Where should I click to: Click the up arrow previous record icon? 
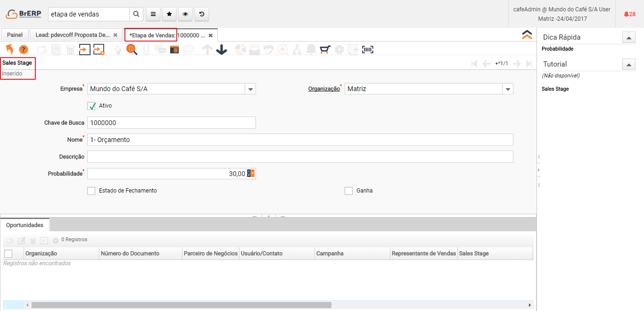[x=207, y=50]
